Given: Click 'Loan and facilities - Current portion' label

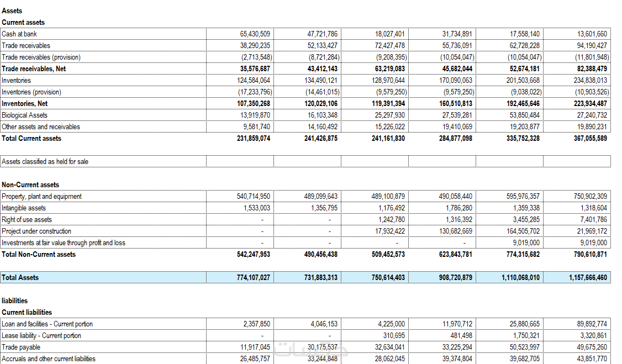Looking at the screenshot, I should [47, 324].
